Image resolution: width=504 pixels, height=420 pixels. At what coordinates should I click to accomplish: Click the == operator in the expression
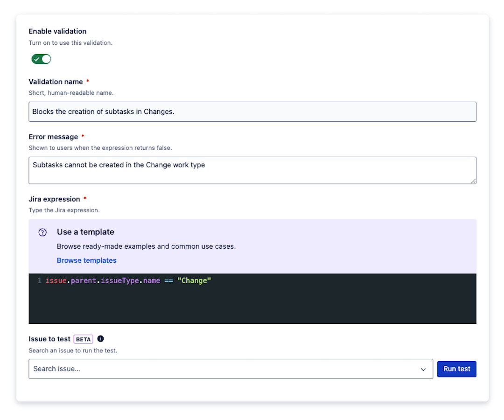pyautogui.click(x=168, y=281)
